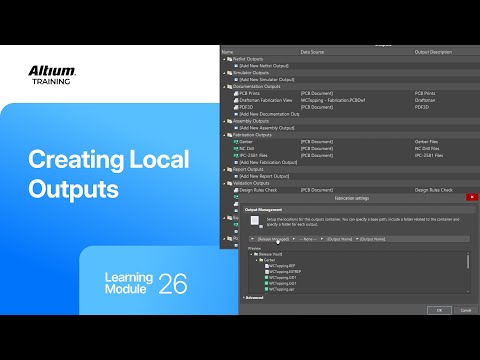Click the Add New Report Output icon
This screenshot has height=360, width=480.
pyautogui.click(x=236, y=176)
